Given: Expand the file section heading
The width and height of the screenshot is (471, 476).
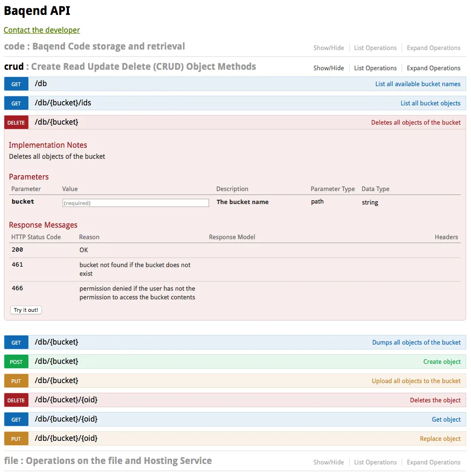Looking at the screenshot, I should [108, 461].
